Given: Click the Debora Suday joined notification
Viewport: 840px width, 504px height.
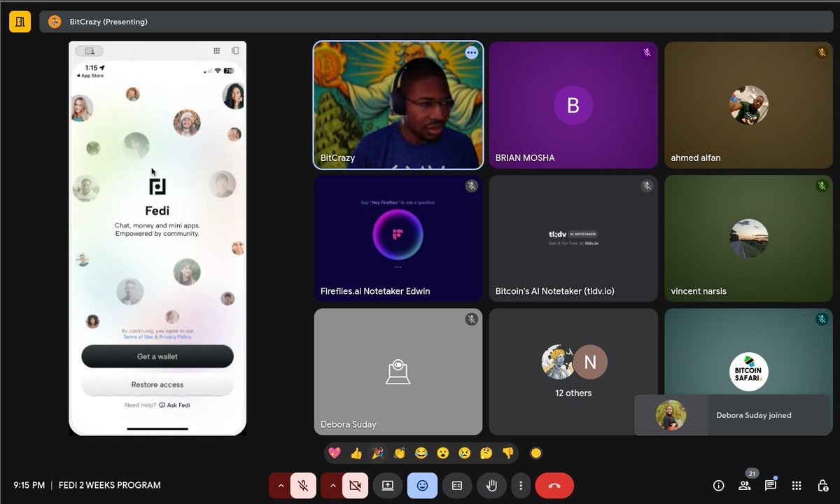Looking at the screenshot, I should [x=733, y=415].
